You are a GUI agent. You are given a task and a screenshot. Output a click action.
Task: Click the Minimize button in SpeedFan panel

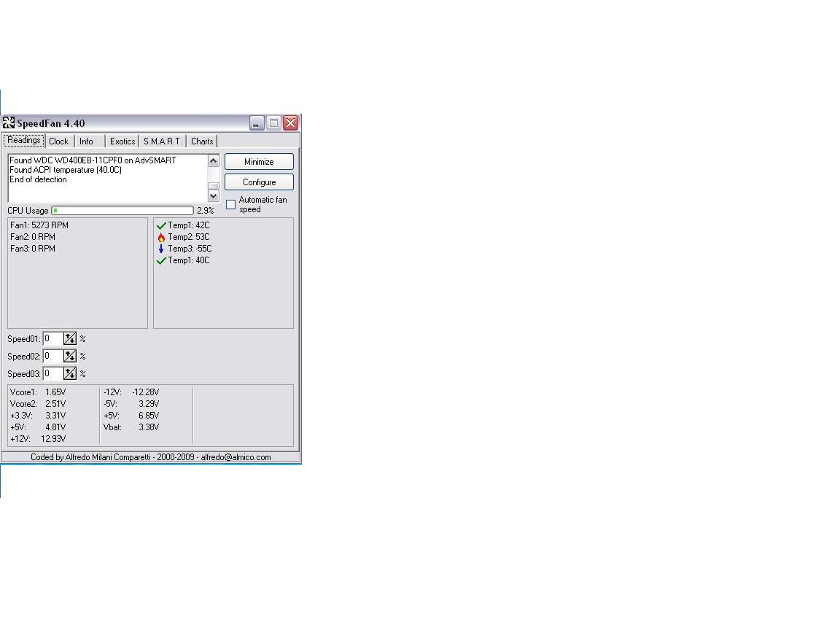pos(260,162)
